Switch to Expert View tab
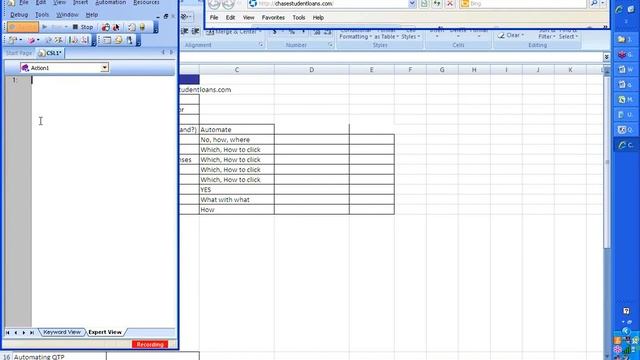The image size is (640, 360). tap(105, 332)
